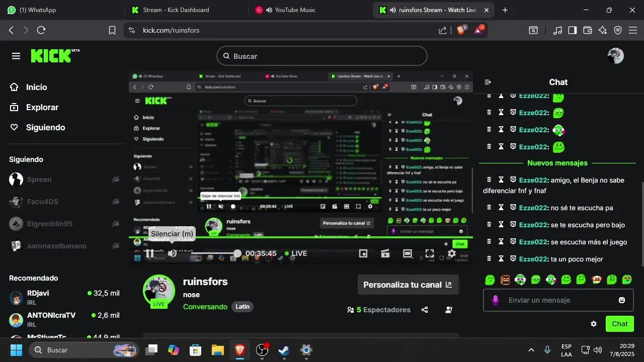Viewport: 644px width, 362px height.
Task: Expand the system tray hidden icons chevron
Action: tap(531, 350)
